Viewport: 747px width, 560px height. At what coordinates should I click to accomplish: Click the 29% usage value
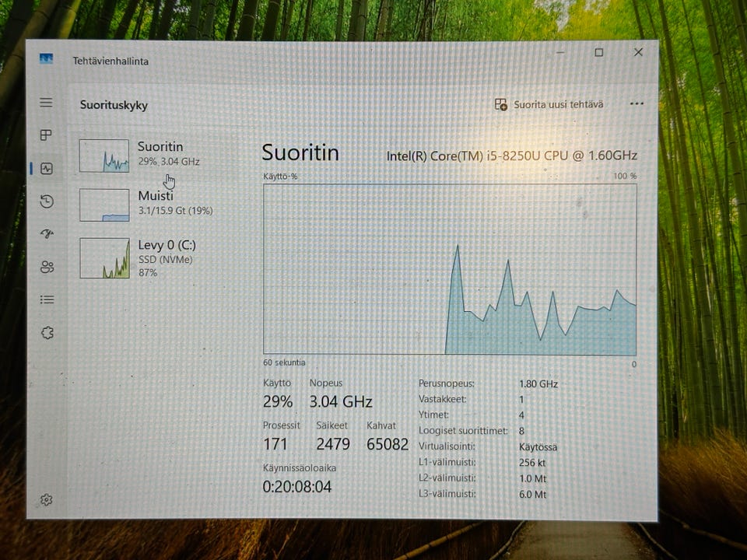(278, 401)
